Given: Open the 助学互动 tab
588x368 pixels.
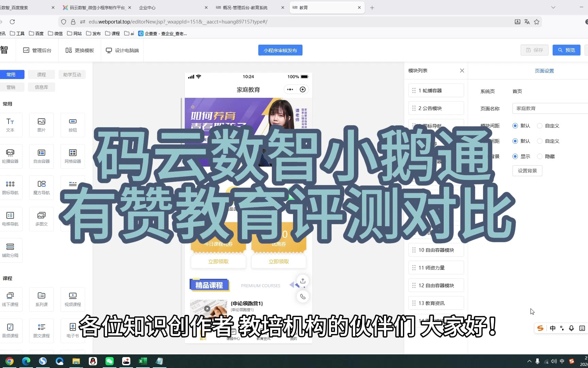Looking at the screenshot, I should (x=72, y=75).
